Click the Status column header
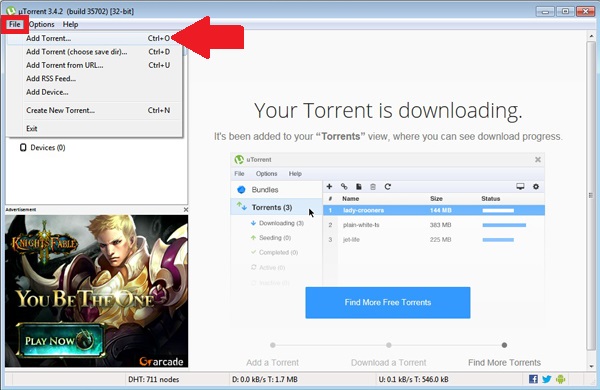 491,199
